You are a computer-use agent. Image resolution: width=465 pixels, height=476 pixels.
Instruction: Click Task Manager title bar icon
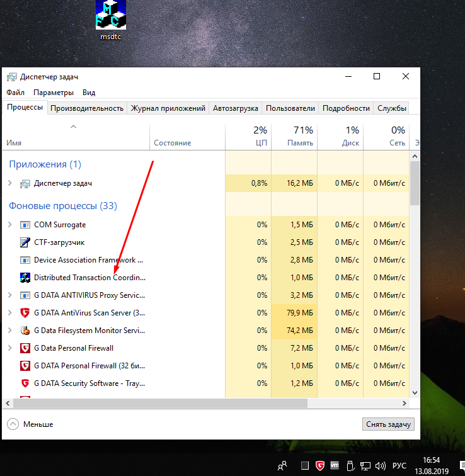[12, 77]
